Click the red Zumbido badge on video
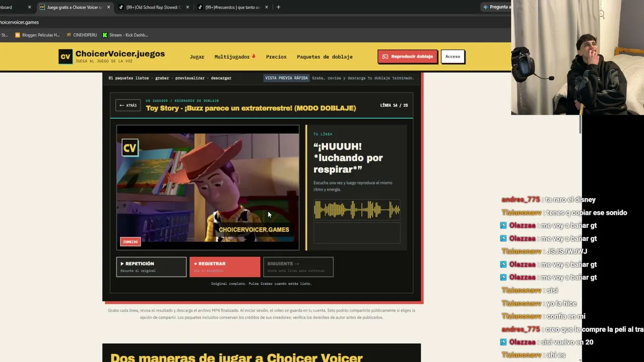The image size is (644, 362). (130, 242)
